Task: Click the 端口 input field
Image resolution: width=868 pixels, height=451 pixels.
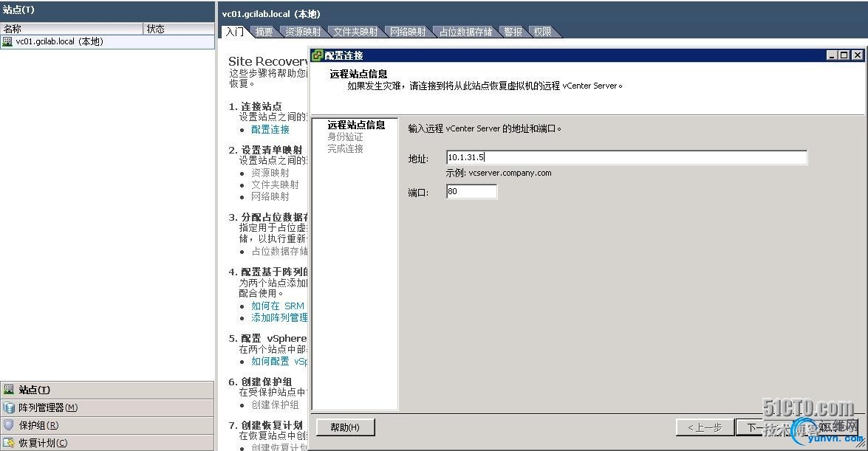Action: (471, 191)
